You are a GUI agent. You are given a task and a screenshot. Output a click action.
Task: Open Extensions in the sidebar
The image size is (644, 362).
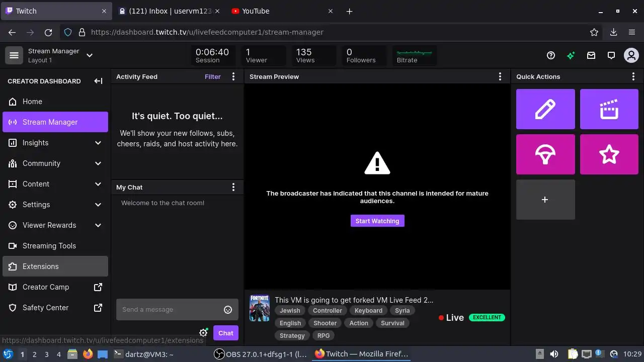coord(55,266)
